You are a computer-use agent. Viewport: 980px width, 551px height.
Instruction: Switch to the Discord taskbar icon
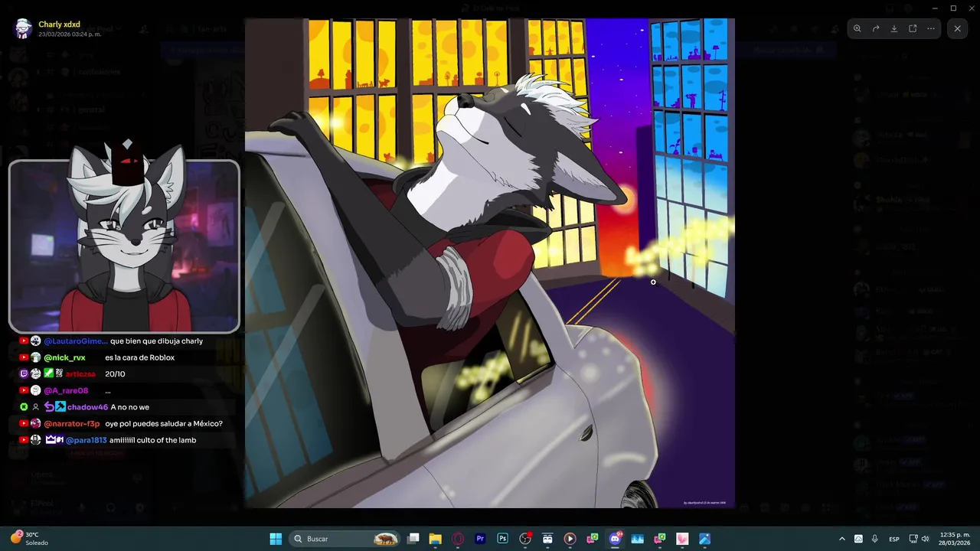(x=615, y=539)
